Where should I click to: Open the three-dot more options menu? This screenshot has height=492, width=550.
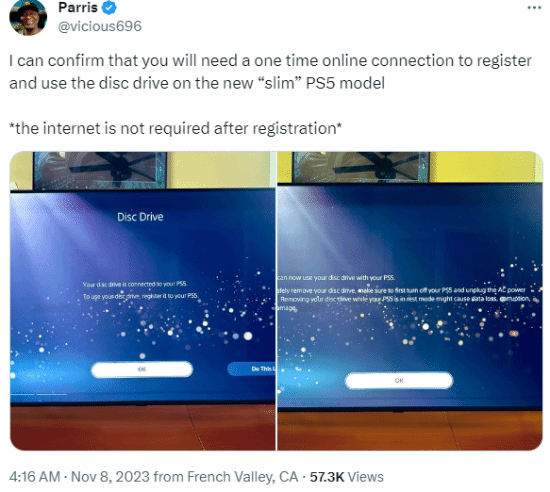534,8
